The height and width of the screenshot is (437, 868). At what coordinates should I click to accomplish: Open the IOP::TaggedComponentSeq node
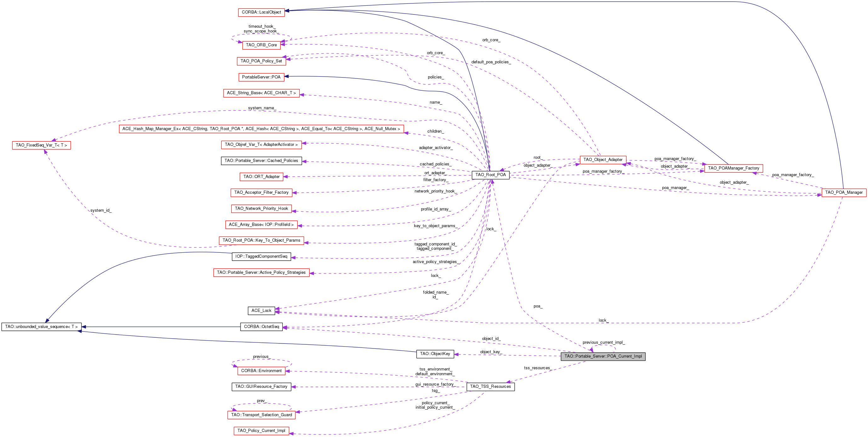(x=261, y=256)
